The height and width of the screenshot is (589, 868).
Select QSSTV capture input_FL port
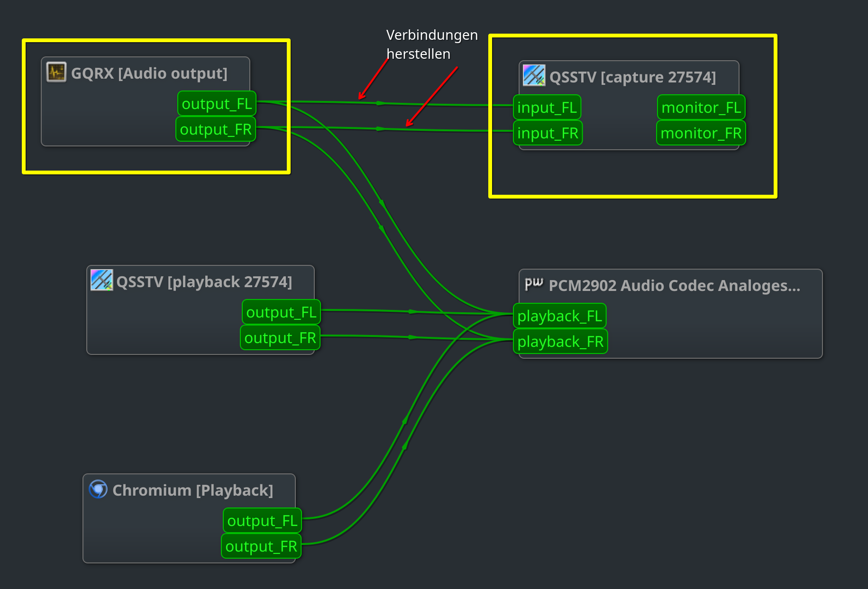coord(547,108)
